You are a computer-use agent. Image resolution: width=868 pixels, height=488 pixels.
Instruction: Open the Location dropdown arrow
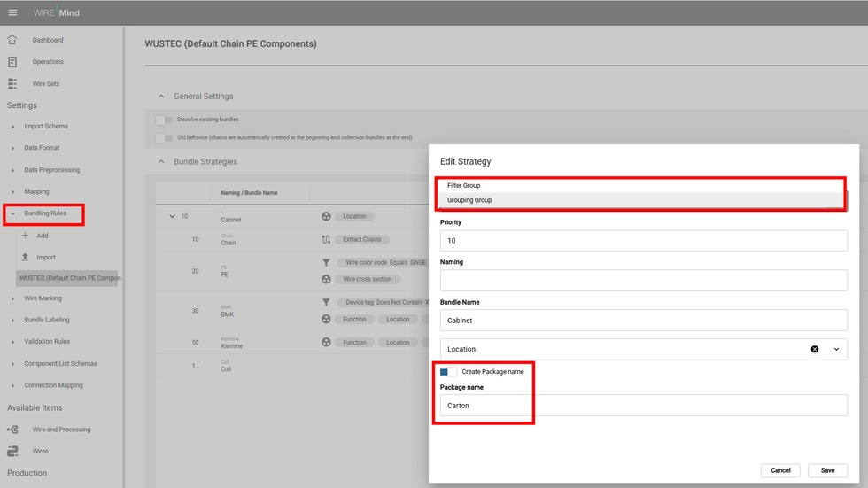tap(836, 349)
